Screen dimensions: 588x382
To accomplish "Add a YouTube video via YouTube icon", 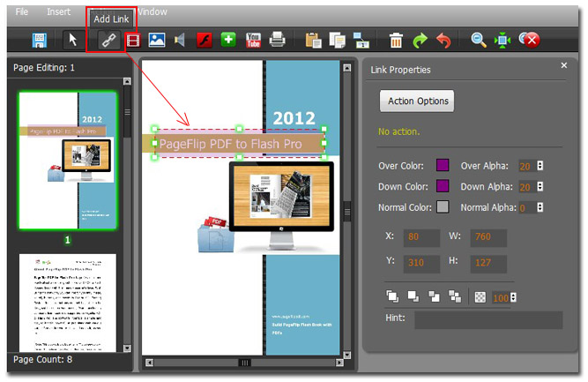I will 253,40.
